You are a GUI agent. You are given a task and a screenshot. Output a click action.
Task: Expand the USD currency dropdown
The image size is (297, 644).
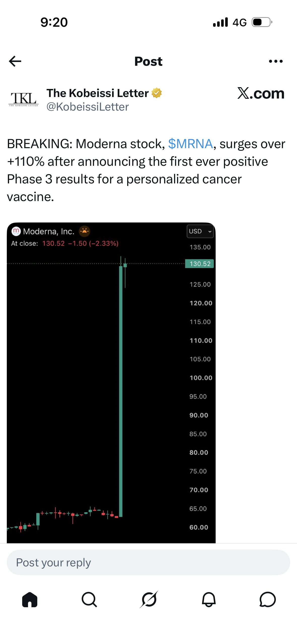pos(200,231)
